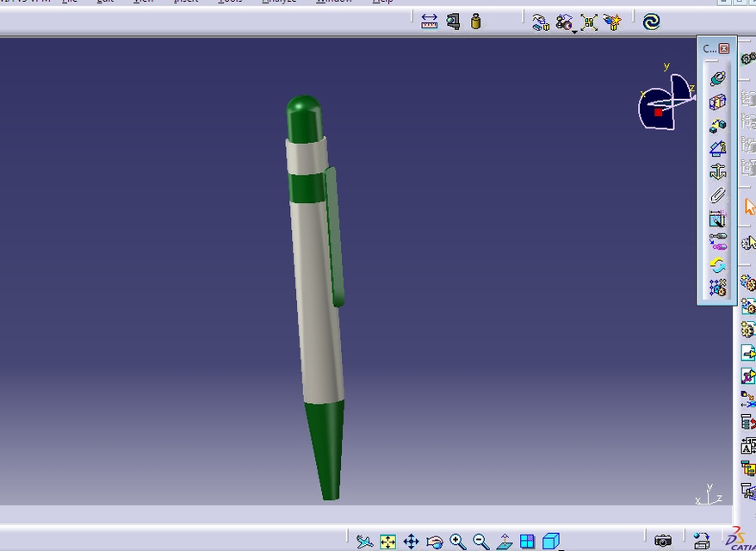Click the red handle on the 3D compass

point(660,110)
